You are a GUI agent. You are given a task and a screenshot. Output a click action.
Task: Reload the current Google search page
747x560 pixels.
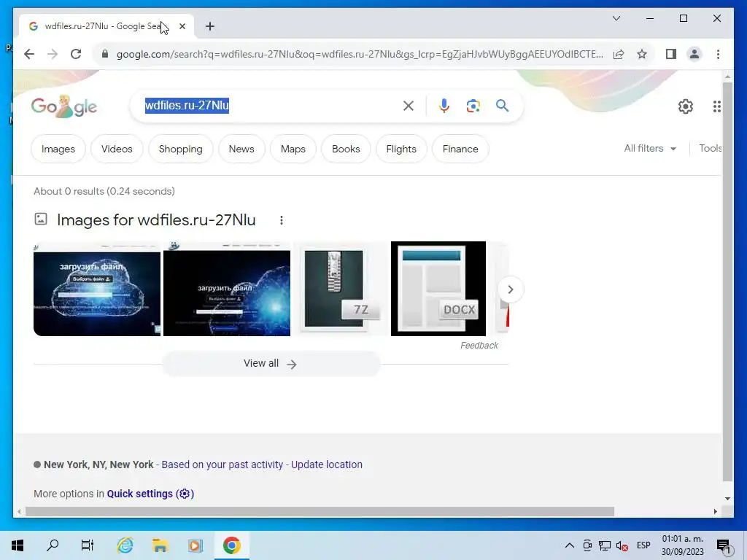coord(76,54)
